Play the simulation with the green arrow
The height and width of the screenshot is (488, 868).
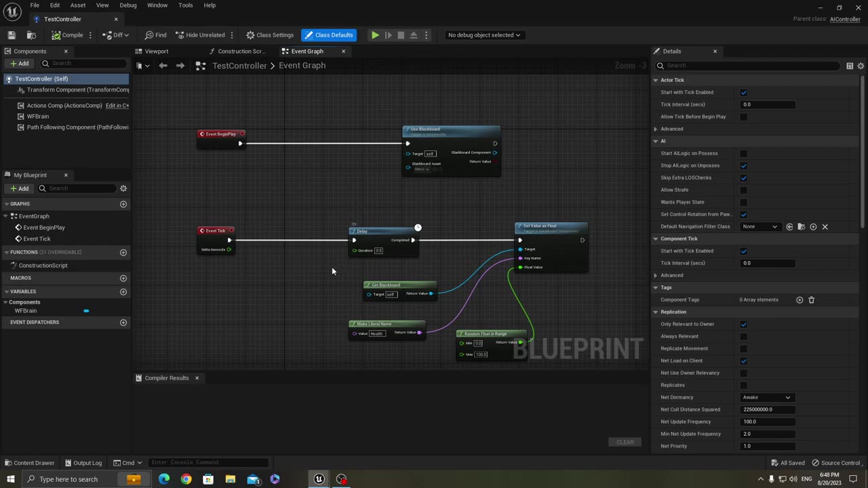(x=375, y=35)
